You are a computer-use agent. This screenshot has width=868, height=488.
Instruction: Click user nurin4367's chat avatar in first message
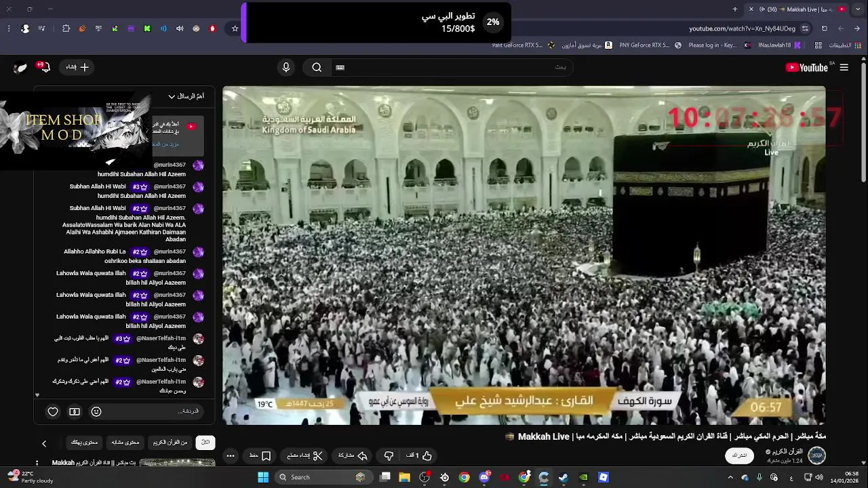pyautogui.click(x=198, y=165)
